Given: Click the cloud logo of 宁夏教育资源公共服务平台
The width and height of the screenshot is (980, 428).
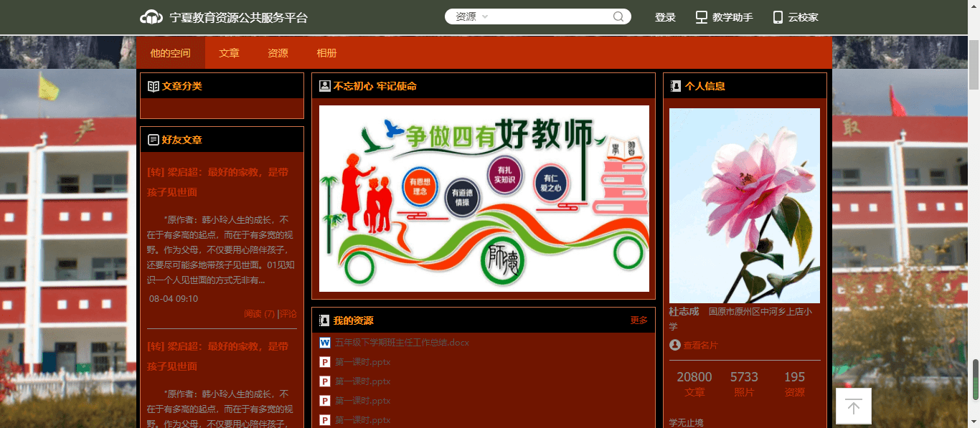Looking at the screenshot, I should pos(151,17).
